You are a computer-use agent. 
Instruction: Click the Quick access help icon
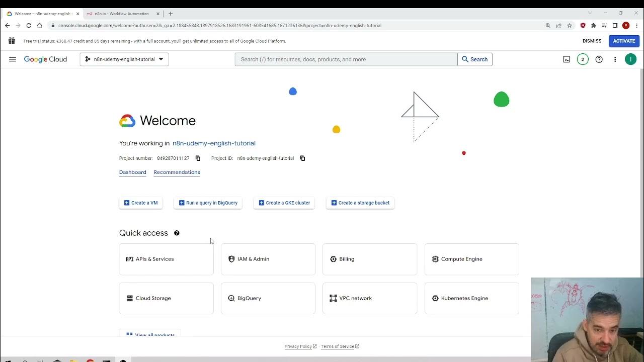point(177,233)
